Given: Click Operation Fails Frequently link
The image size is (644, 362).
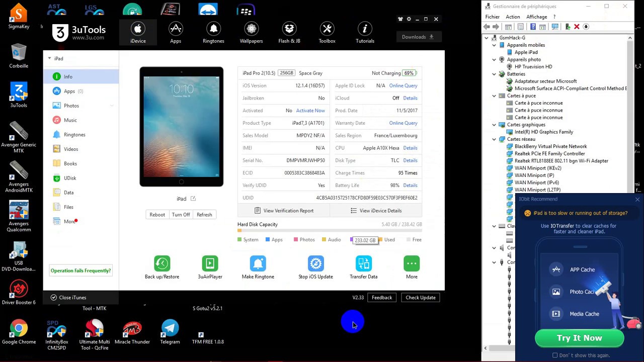Looking at the screenshot, I should point(80,270).
